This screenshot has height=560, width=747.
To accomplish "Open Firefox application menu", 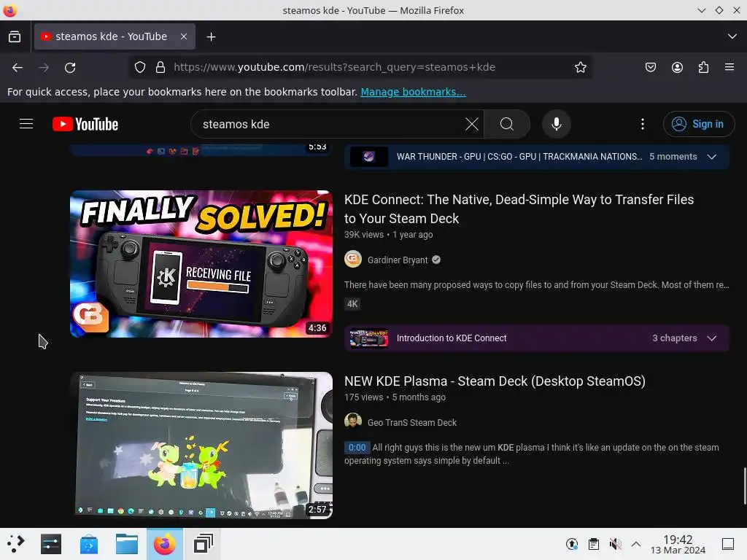I will pyautogui.click(x=729, y=67).
